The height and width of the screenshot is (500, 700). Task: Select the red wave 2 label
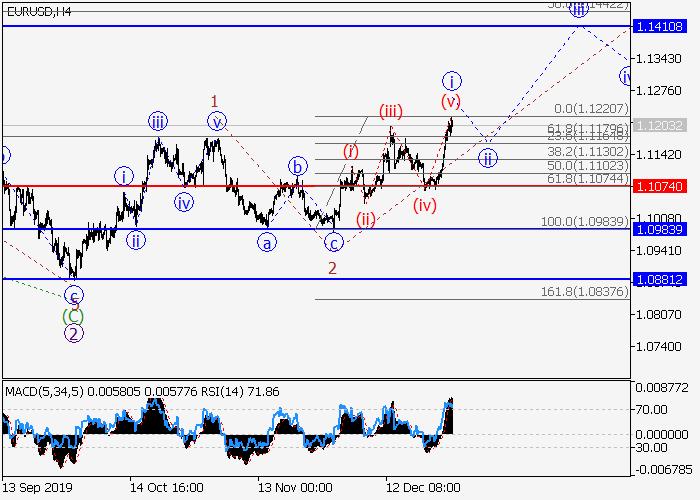(x=332, y=267)
